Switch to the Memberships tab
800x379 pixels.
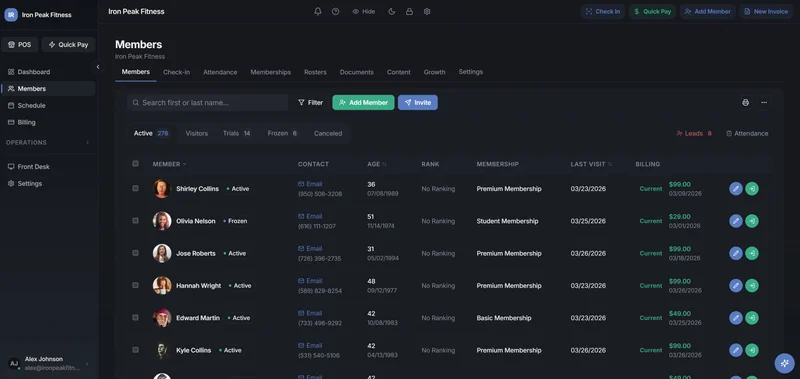[x=270, y=72]
